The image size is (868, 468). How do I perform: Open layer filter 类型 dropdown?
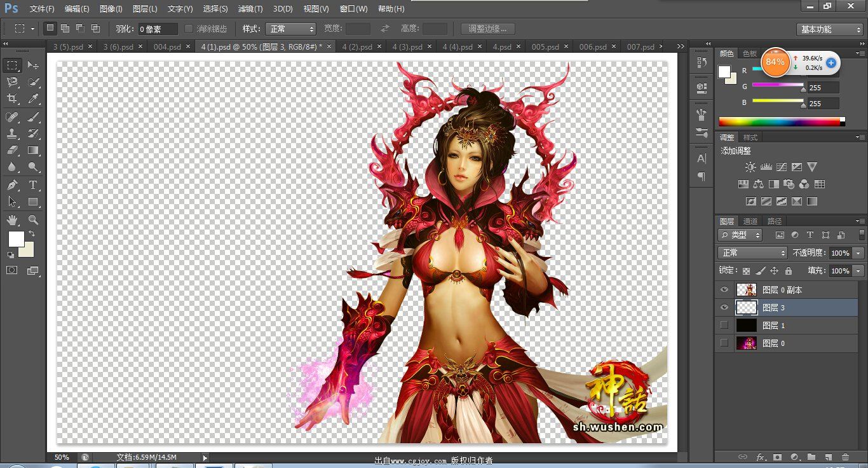[740, 235]
